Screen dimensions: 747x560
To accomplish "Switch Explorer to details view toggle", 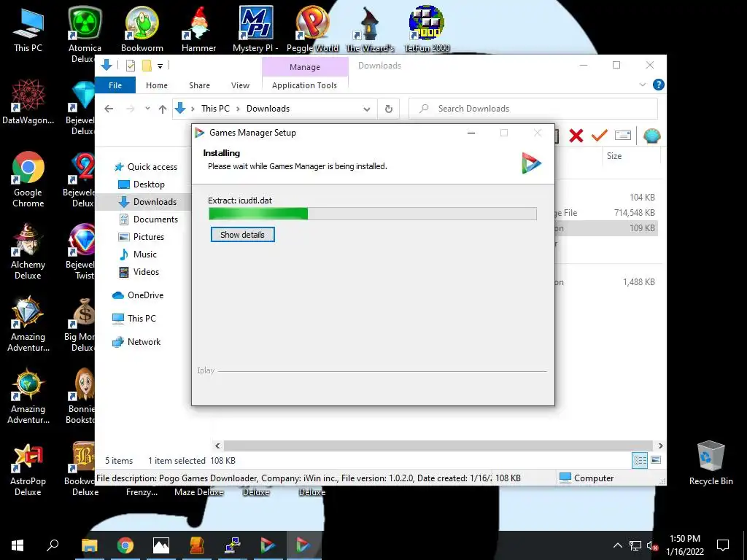I will [x=640, y=460].
